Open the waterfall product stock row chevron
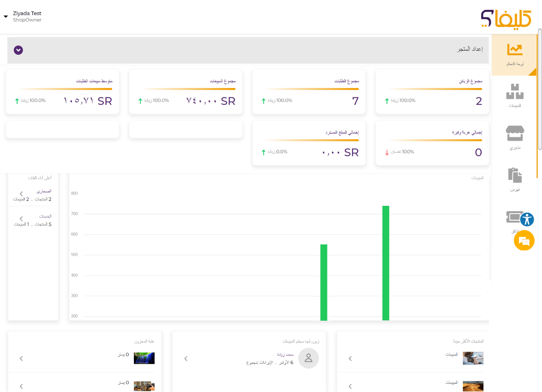The width and height of the screenshot is (542, 392). click(21, 358)
